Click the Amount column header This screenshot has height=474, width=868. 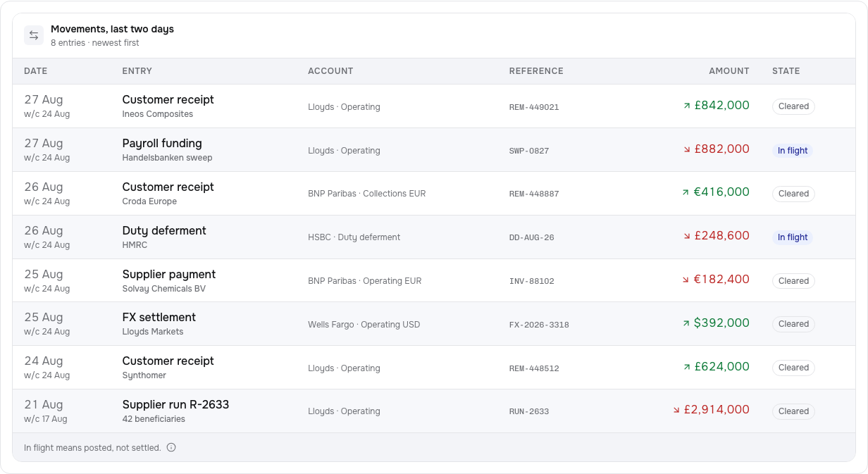[729, 71]
